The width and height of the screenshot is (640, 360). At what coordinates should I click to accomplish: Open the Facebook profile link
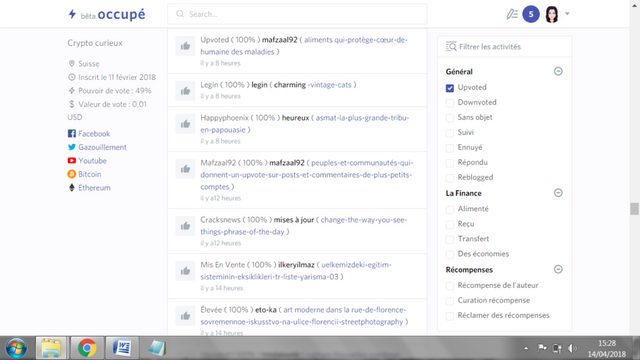point(94,133)
